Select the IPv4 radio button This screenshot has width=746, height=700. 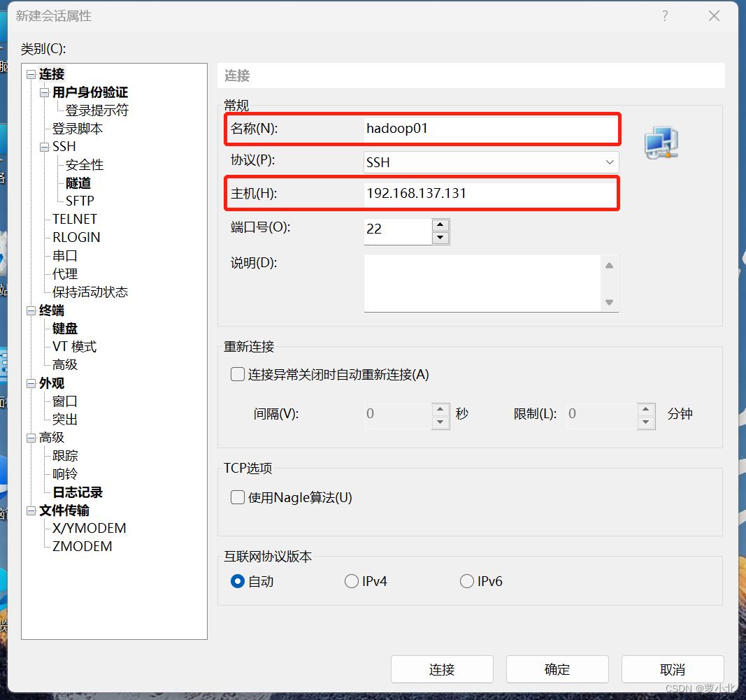click(x=352, y=581)
